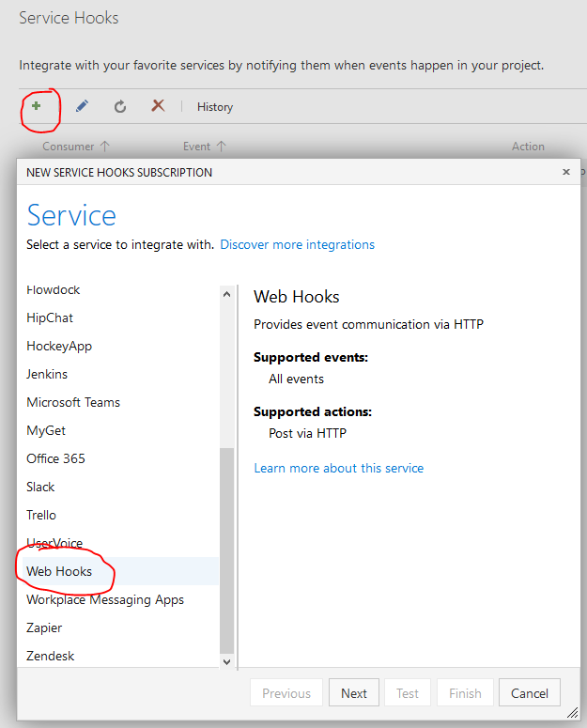Select Web Hooks in the service list

(x=59, y=571)
